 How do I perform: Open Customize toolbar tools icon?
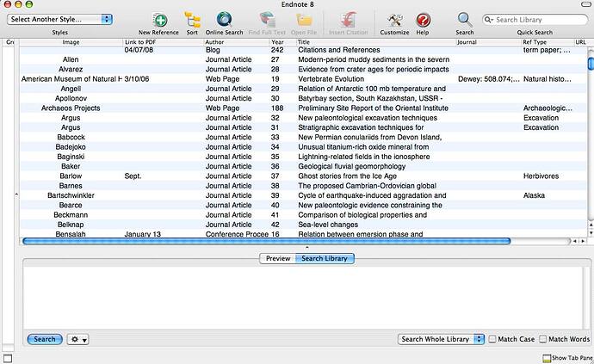tap(395, 20)
